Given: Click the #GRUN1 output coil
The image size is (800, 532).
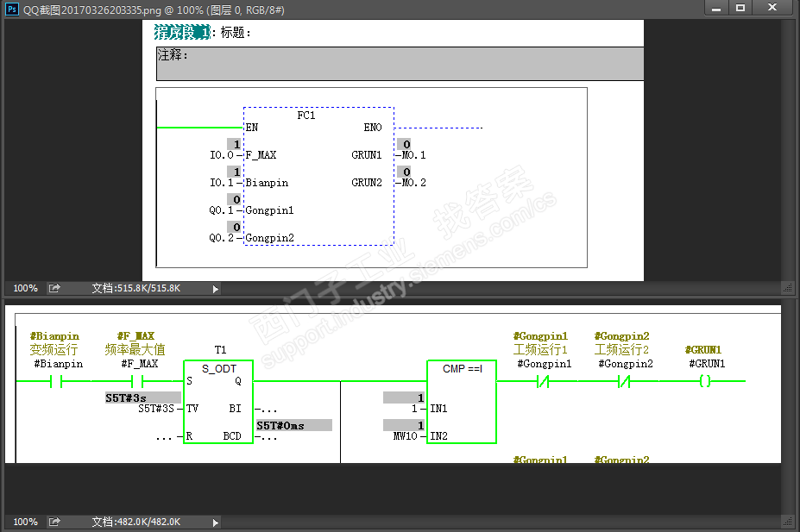Looking at the screenshot, I should (x=704, y=381).
